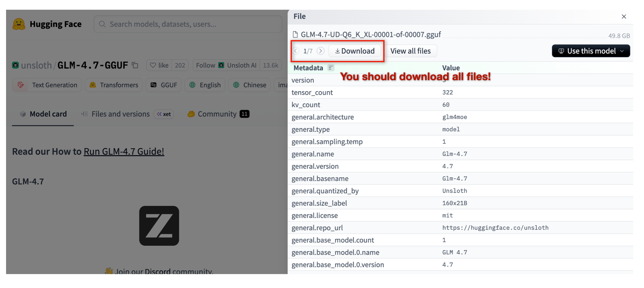Select the GGUF tag
The height and width of the screenshot is (288, 644).
coord(164,85)
